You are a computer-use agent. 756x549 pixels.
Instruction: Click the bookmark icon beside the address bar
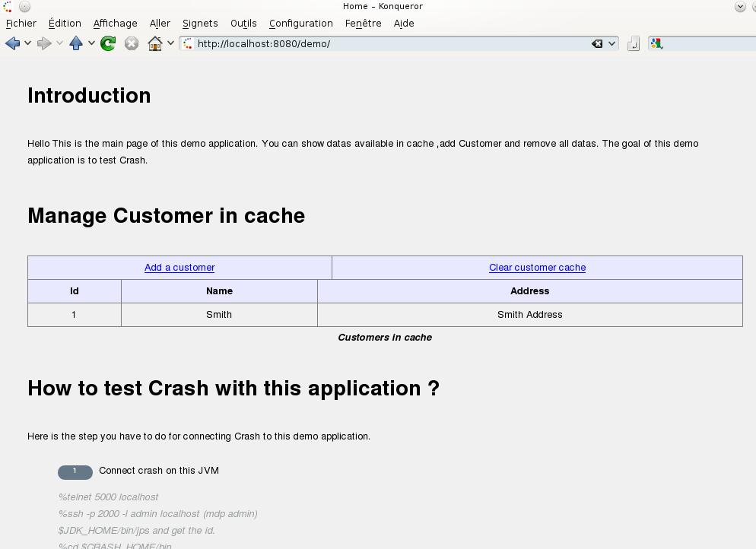(633, 44)
